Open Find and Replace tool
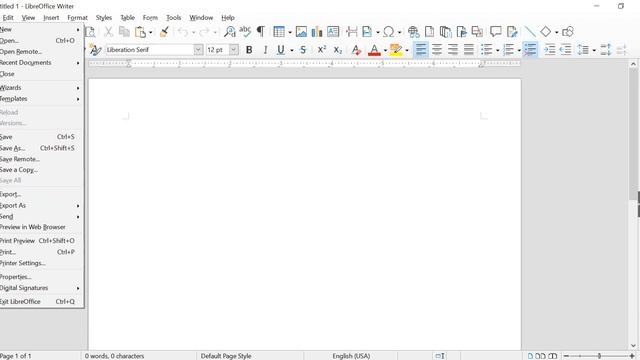Viewport: 640px width, 360px height. coord(230,32)
